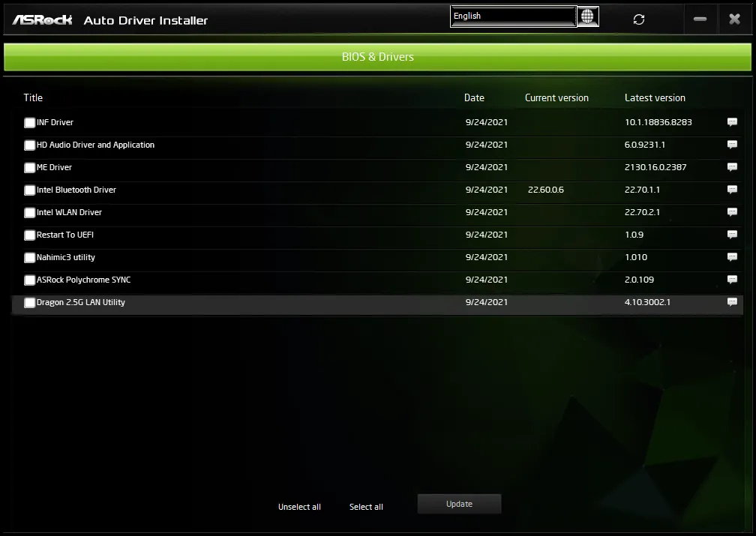Check the Dragon 2.5G LAN Utility checkbox

29,303
